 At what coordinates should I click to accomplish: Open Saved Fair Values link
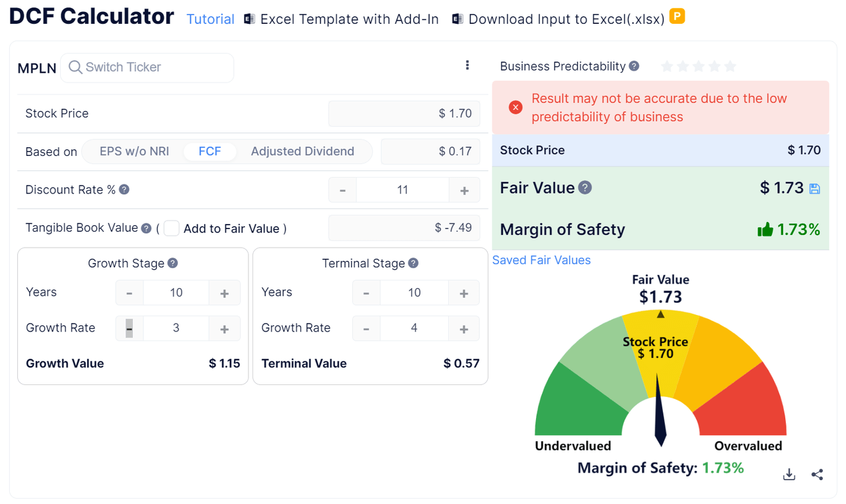coord(541,260)
